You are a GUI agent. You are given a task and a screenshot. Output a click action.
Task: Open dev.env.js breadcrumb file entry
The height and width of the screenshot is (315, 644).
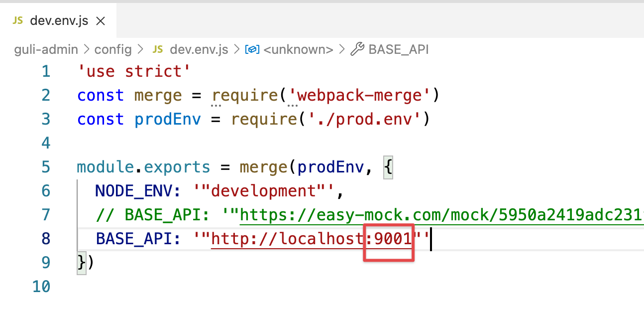click(x=199, y=49)
